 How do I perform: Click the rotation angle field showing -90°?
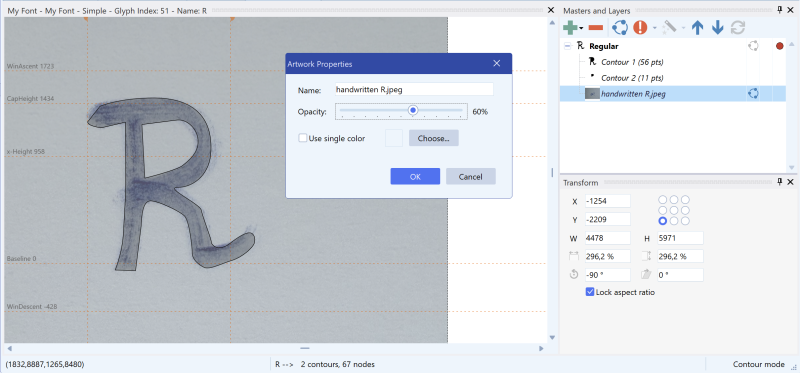(607, 275)
